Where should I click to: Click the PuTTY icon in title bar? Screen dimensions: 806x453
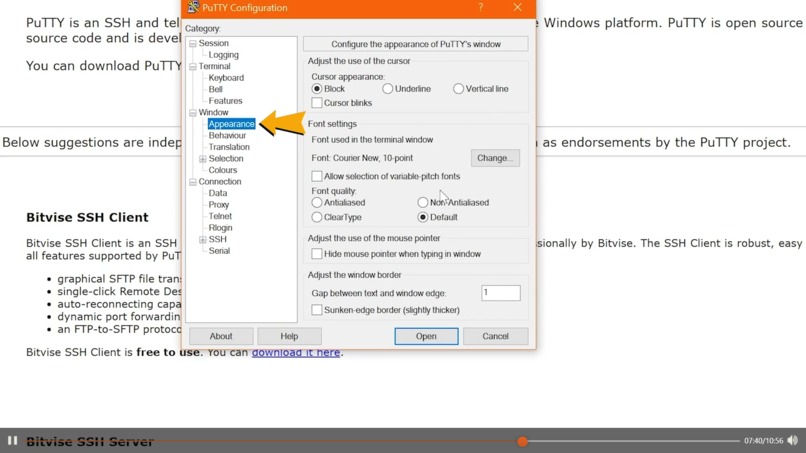(x=193, y=7)
